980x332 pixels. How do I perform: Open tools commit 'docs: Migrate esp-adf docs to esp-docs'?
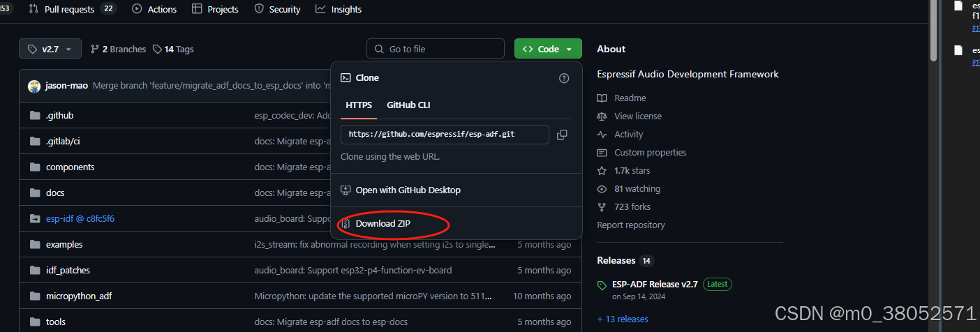pos(331,322)
